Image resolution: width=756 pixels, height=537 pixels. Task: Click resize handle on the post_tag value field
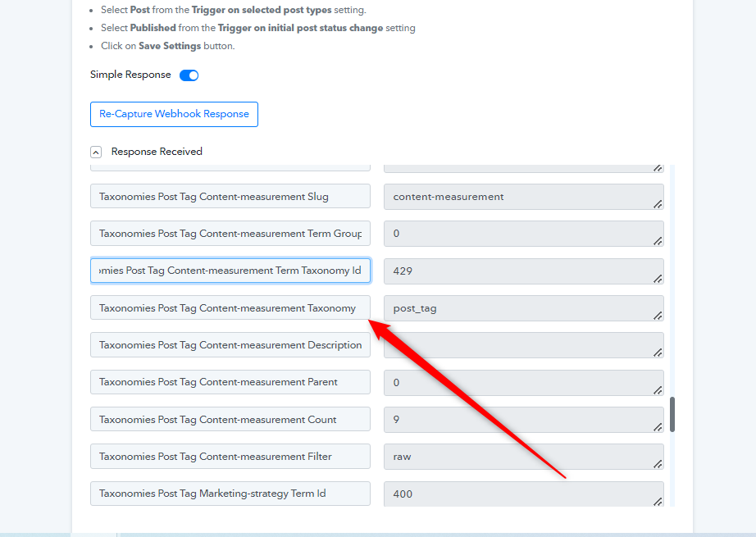click(x=658, y=315)
